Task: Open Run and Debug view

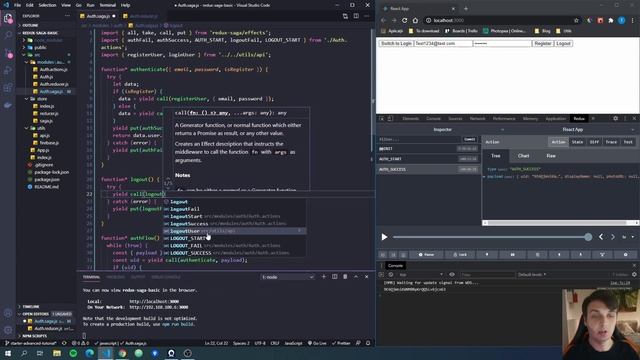Action: coord(8,70)
